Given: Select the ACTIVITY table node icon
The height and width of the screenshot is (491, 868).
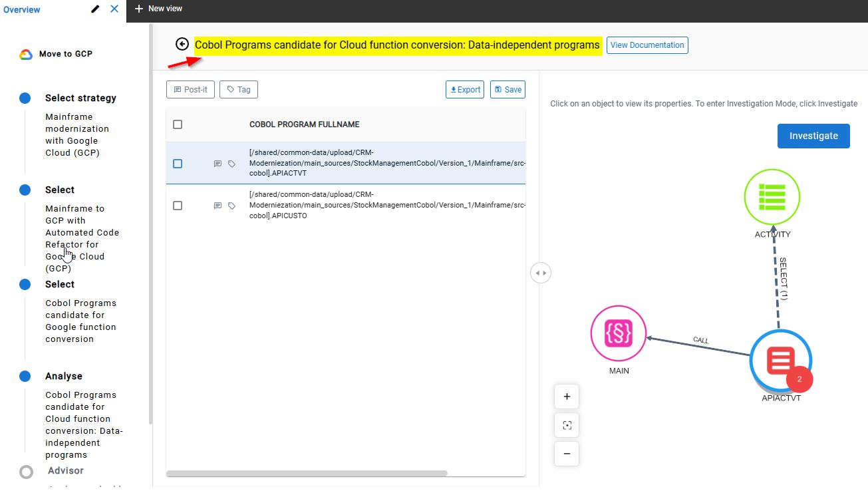Looking at the screenshot, I should [772, 197].
